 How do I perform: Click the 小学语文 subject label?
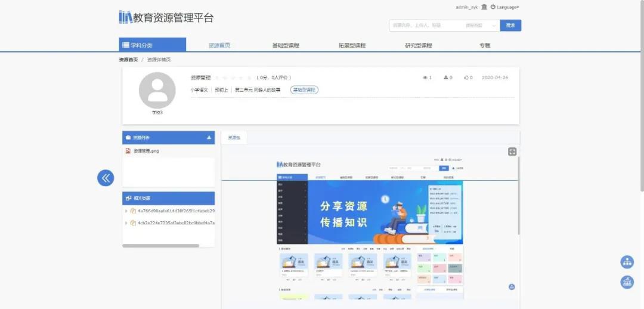click(x=199, y=89)
